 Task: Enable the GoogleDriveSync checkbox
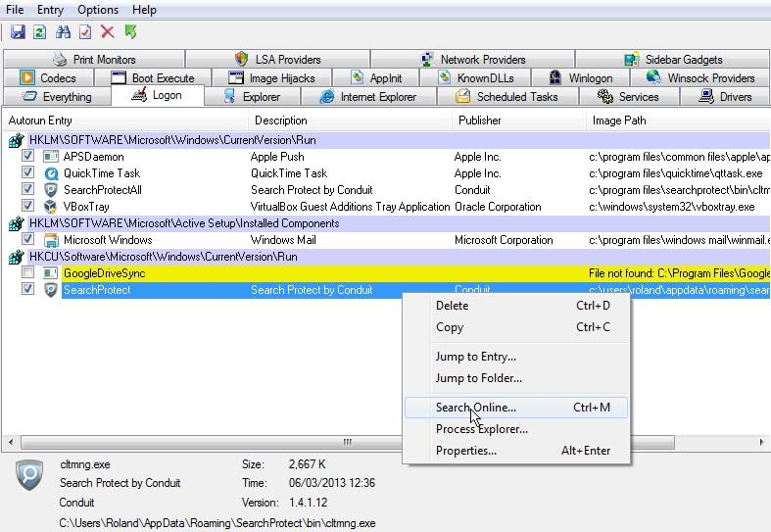click(x=28, y=272)
